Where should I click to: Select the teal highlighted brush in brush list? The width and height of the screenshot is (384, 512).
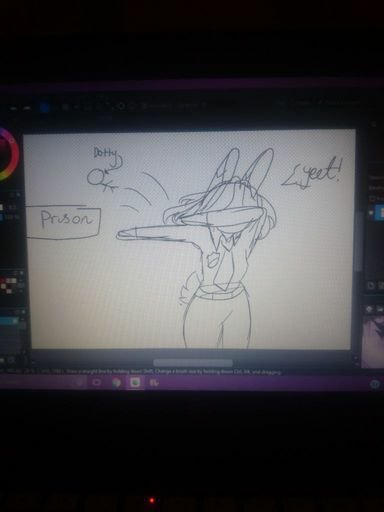point(9,321)
